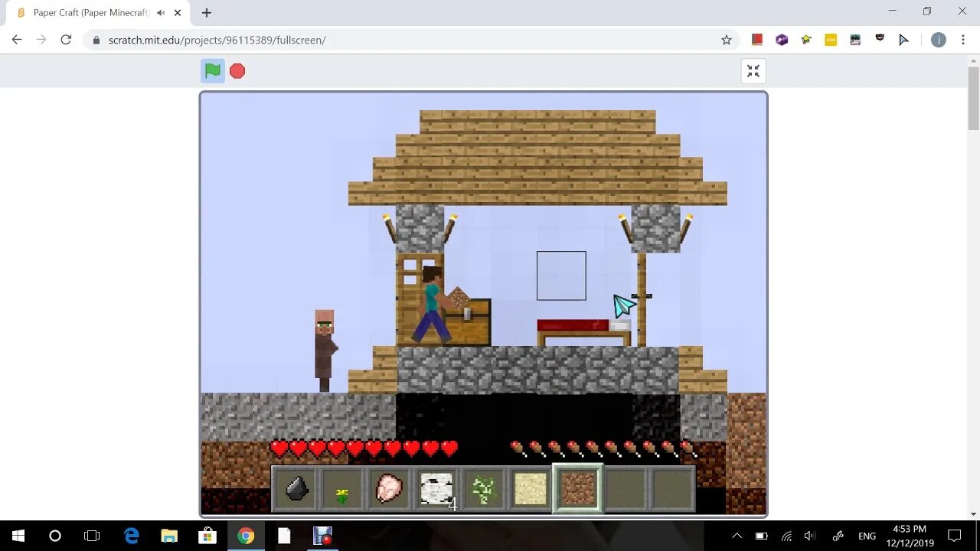The image size is (980, 551).
Task: Click the address bar URL
Action: coord(217,40)
